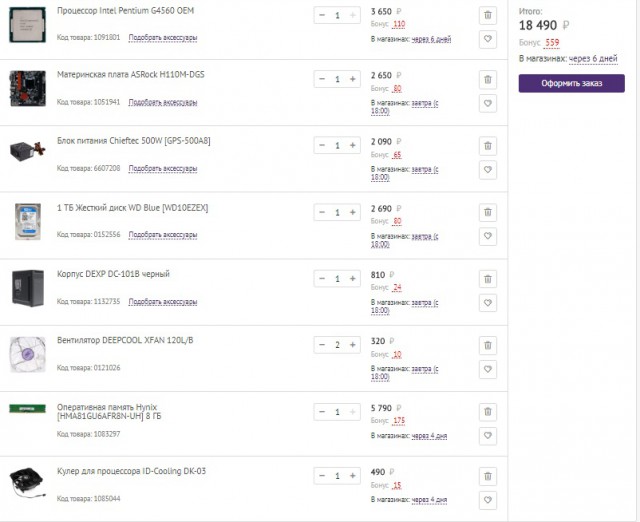Decrease quantity of DEEPCOOL XFAN fan

click(322, 345)
